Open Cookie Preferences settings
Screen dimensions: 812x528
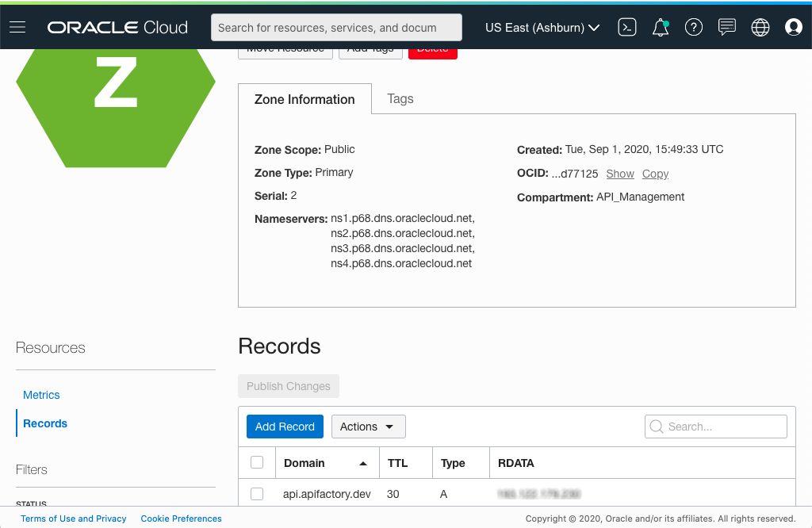[x=181, y=518]
